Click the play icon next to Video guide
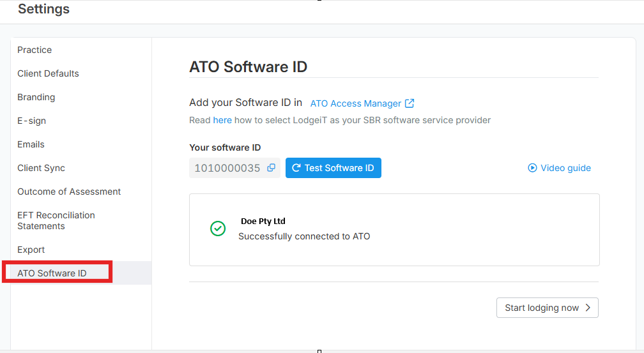644x353 pixels. [532, 168]
